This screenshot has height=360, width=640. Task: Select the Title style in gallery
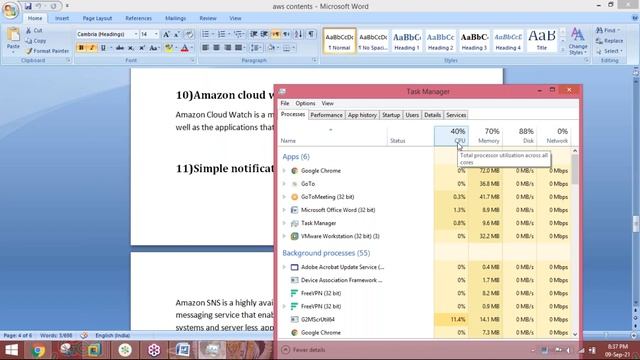[542, 40]
